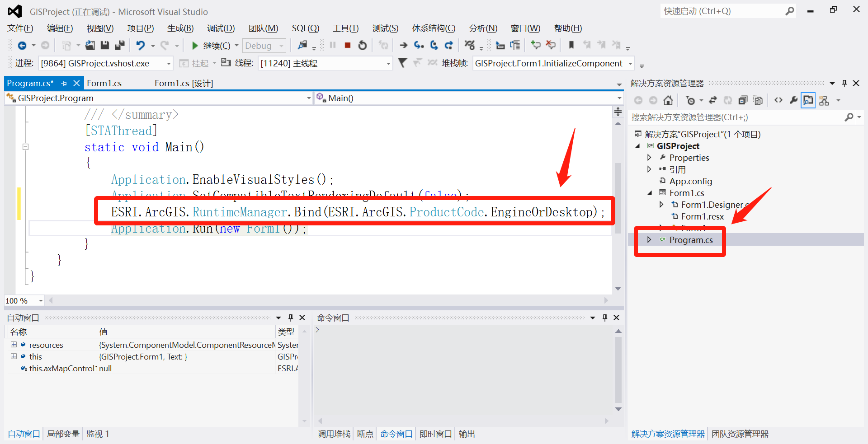Click the Sync with Active Document icon
Image resolution: width=868 pixels, height=444 pixels.
pos(713,100)
